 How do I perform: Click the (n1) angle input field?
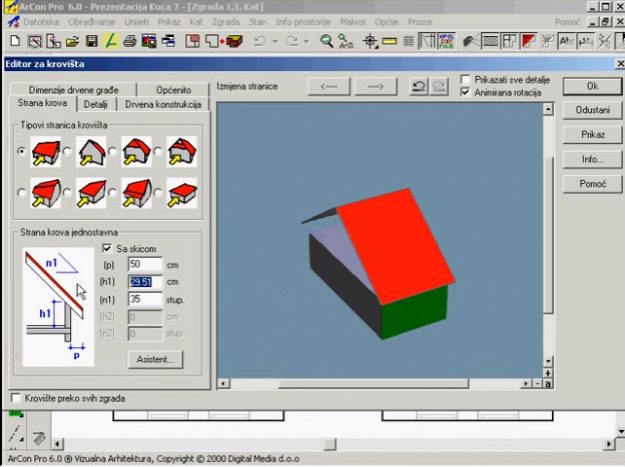[146, 298]
